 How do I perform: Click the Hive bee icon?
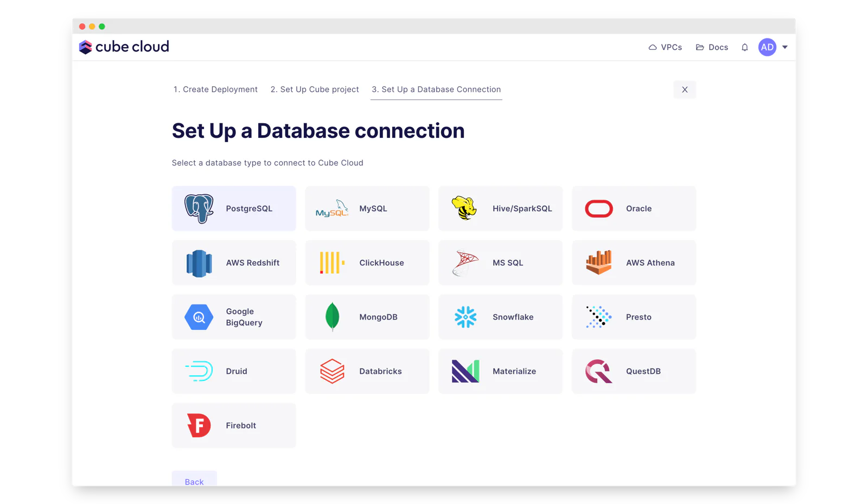tap(465, 208)
